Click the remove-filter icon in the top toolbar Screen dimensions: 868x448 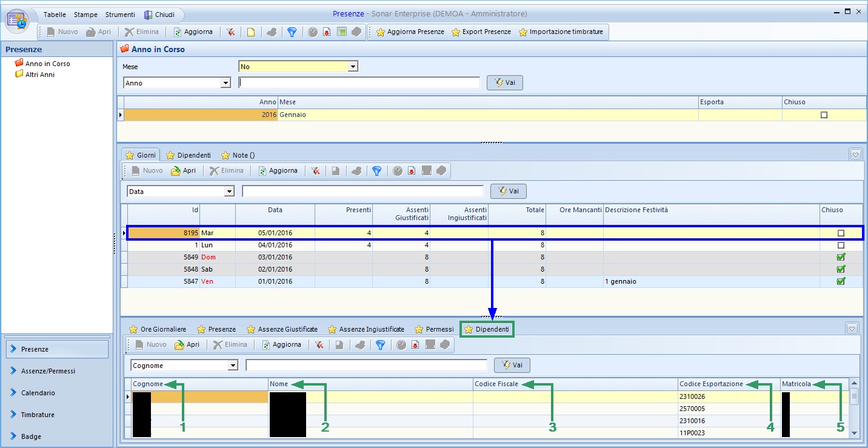231,32
